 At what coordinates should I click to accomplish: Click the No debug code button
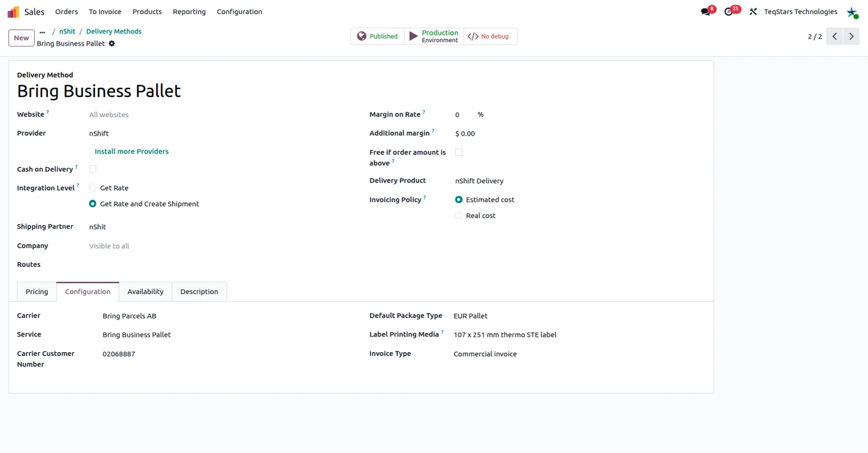pos(490,36)
